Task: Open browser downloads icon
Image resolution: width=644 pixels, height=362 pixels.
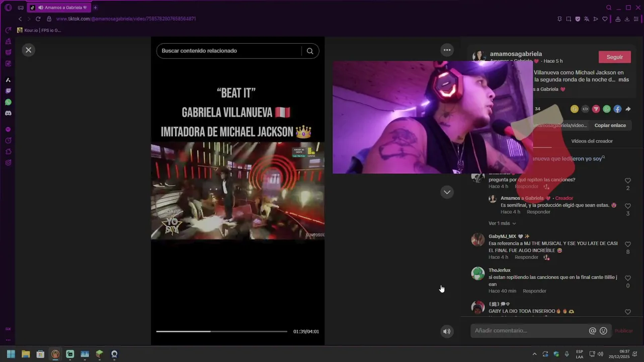Action: tap(627, 19)
